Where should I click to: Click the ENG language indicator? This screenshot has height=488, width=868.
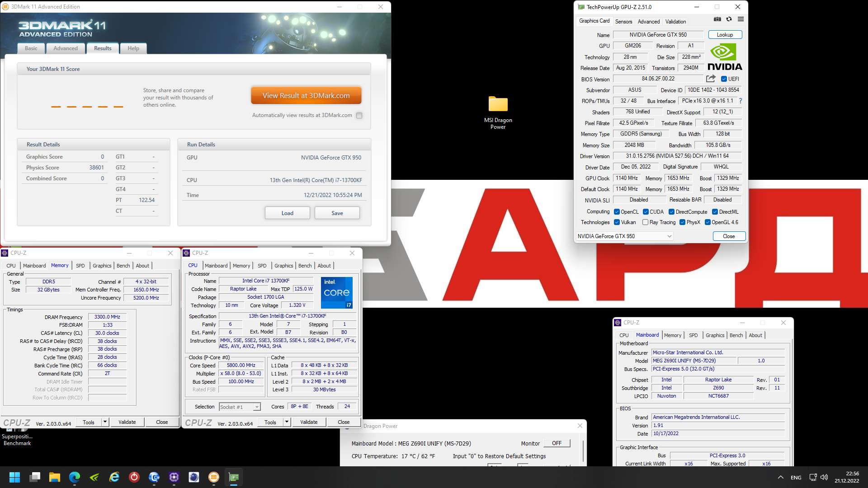click(796, 477)
